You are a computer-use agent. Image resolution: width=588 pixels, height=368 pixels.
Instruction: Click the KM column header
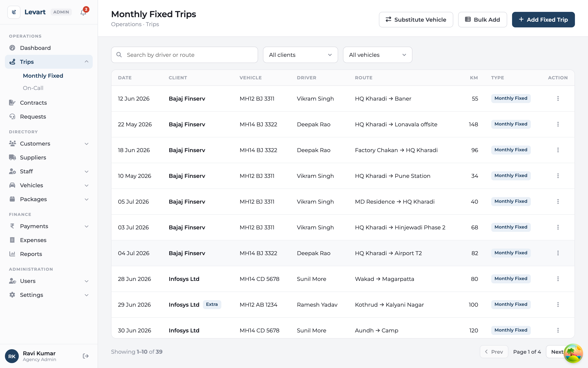click(473, 78)
